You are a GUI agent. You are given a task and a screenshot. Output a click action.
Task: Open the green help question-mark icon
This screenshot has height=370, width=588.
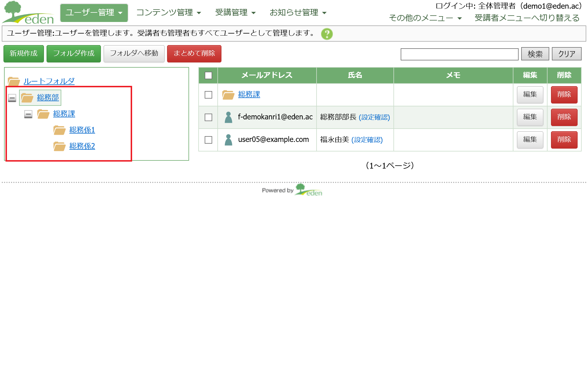click(327, 34)
